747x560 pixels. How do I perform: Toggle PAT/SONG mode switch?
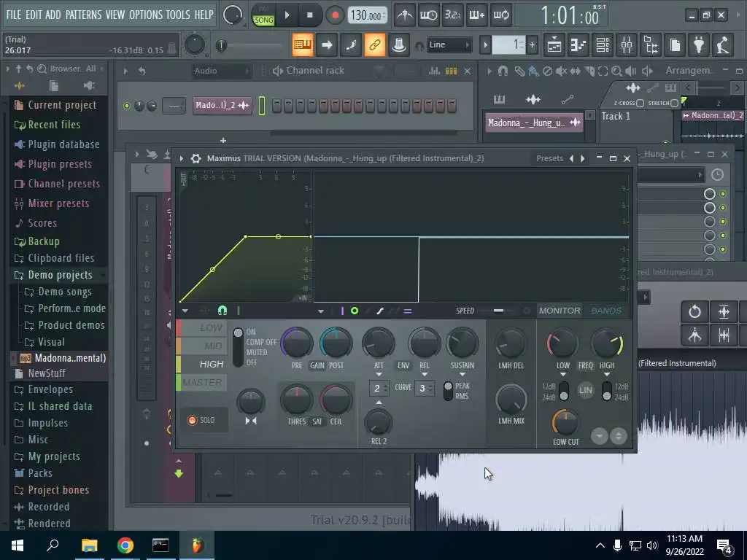click(263, 15)
